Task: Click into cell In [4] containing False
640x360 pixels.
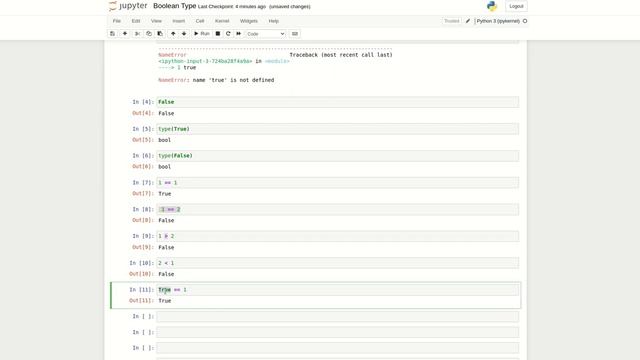Action: pyautogui.click(x=338, y=102)
